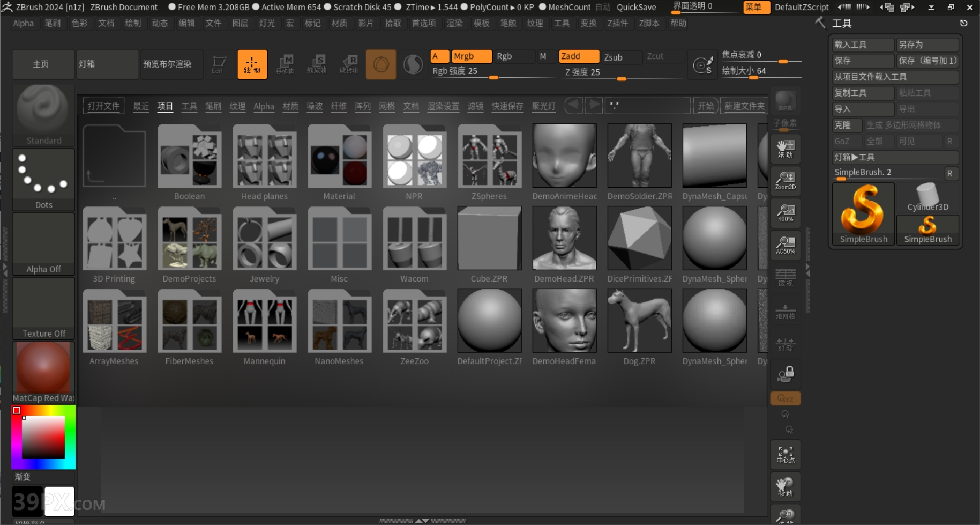
Task: Click the 预览布尔渲染 button
Action: click(x=172, y=64)
